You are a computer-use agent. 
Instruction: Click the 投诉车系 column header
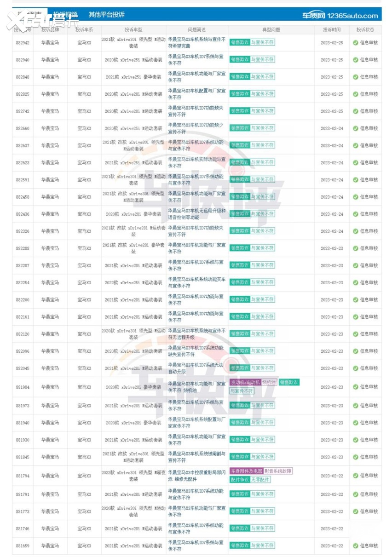click(84, 29)
